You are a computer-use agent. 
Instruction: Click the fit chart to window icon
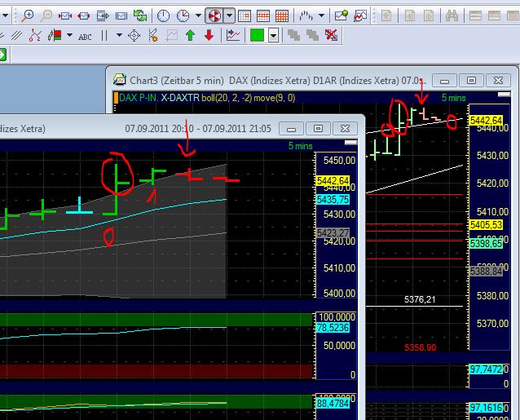121,15
